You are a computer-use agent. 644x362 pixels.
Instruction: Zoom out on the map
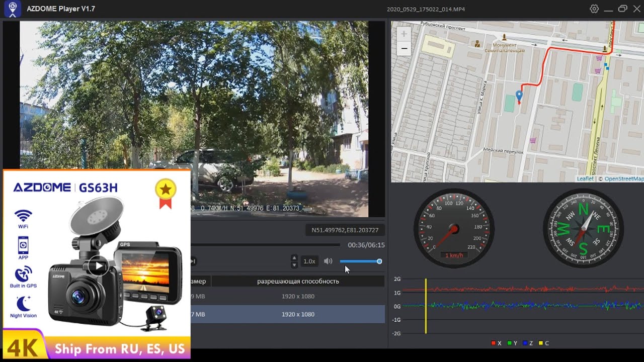click(404, 49)
